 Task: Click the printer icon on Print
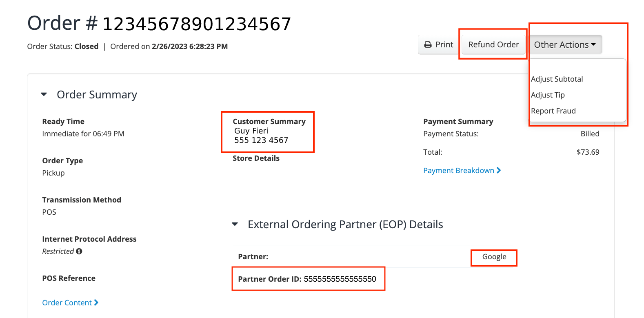(428, 45)
